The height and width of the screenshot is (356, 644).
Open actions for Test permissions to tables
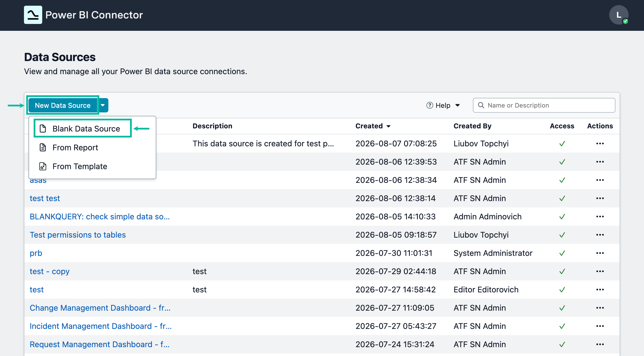point(600,235)
